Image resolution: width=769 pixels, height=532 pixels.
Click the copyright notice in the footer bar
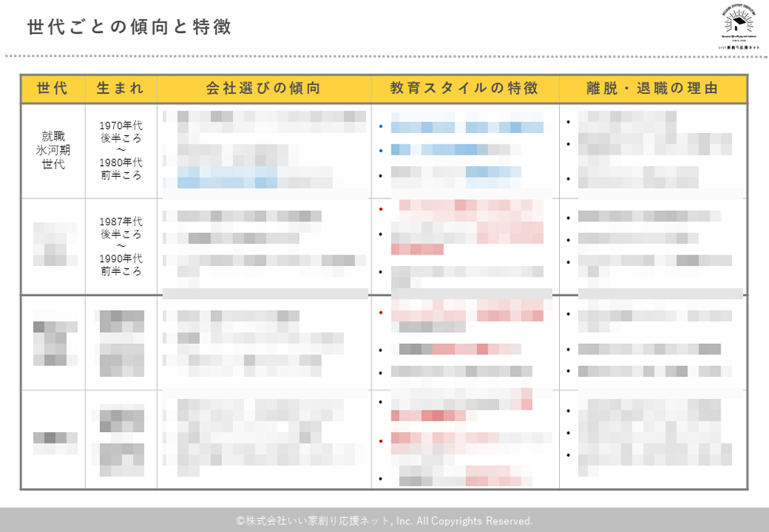click(x=384, y=520)
